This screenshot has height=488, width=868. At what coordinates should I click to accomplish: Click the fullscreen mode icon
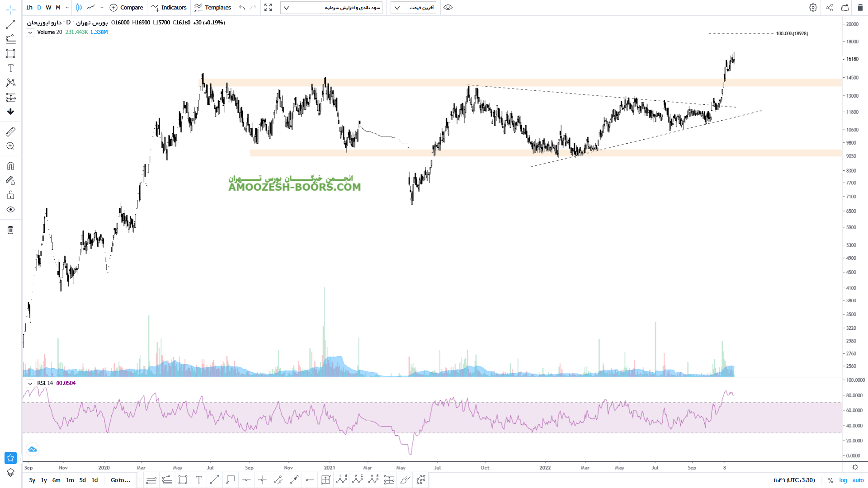point(268,8)
